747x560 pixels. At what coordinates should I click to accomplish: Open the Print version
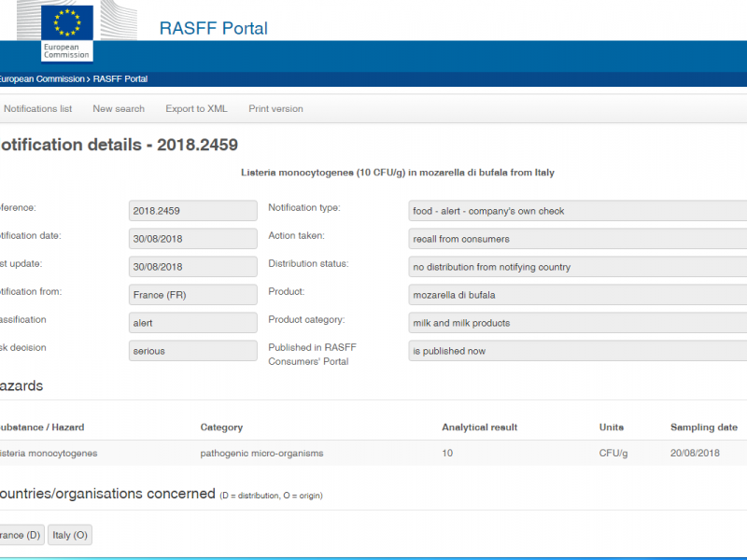[x=275, y=108]
